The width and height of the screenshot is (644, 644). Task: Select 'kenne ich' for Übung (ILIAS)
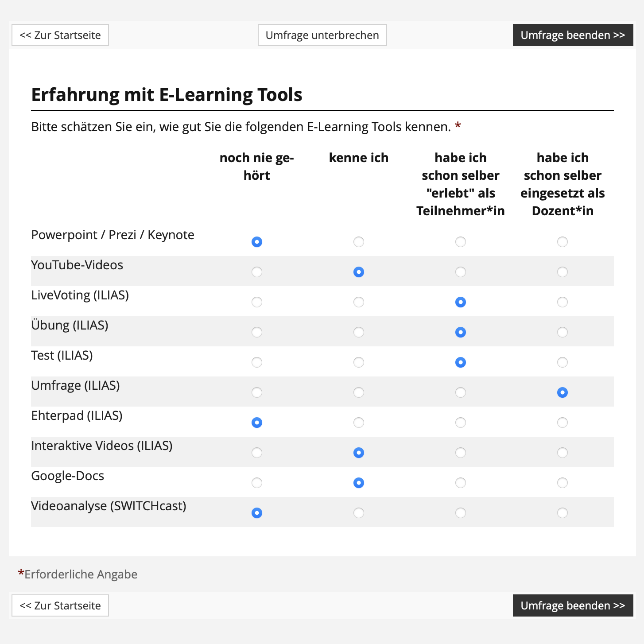click(x=359, y=332)
